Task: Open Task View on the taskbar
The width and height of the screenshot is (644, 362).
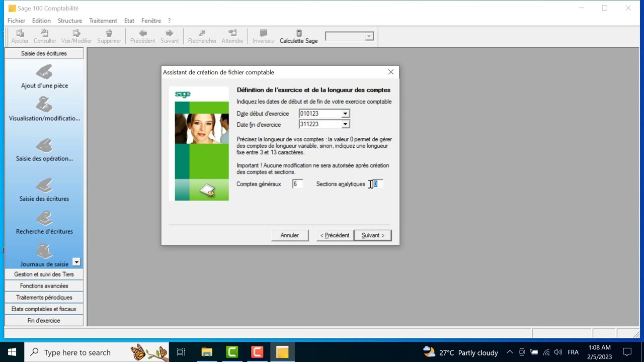Action: 181,352
